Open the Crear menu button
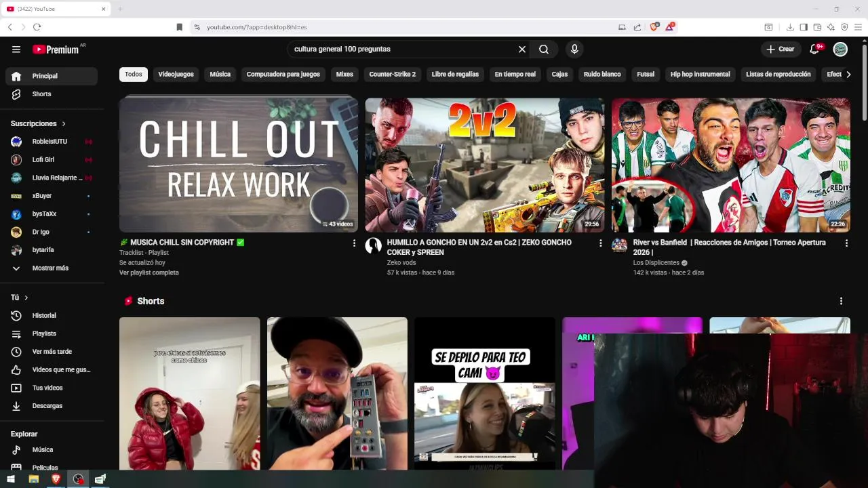 [781, 49]
